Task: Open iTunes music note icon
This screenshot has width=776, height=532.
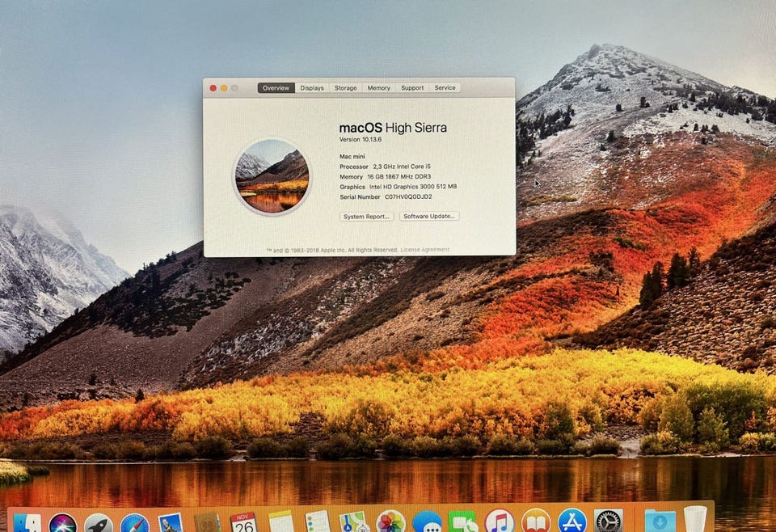Action: (500, 521)
